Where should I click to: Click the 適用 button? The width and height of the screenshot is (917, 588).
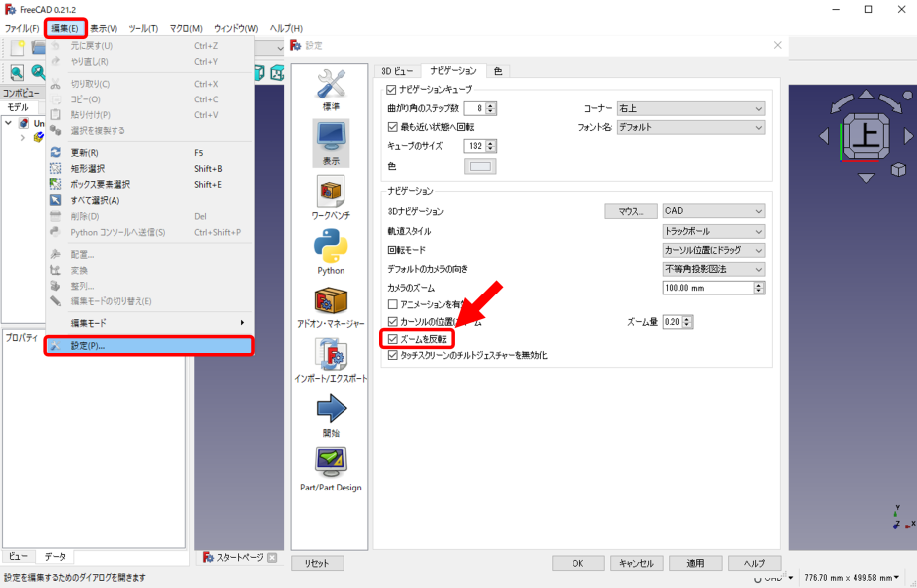click(694, 563)
